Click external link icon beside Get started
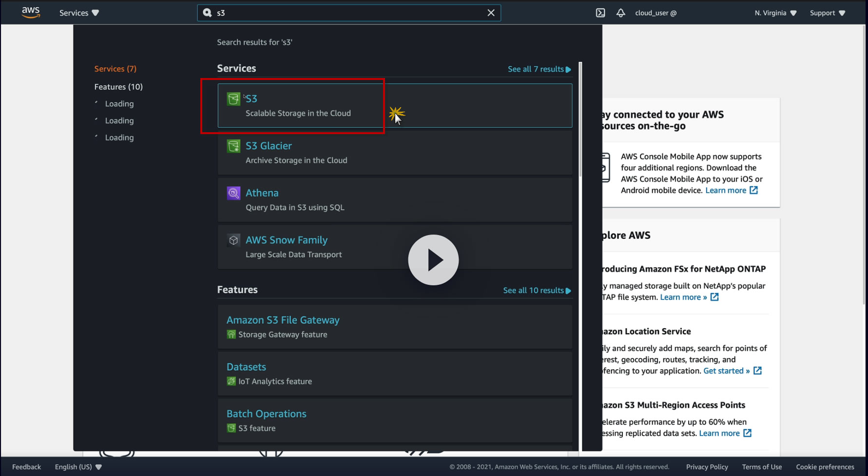This screenshot has width=868, height=476. click(757, 371)
